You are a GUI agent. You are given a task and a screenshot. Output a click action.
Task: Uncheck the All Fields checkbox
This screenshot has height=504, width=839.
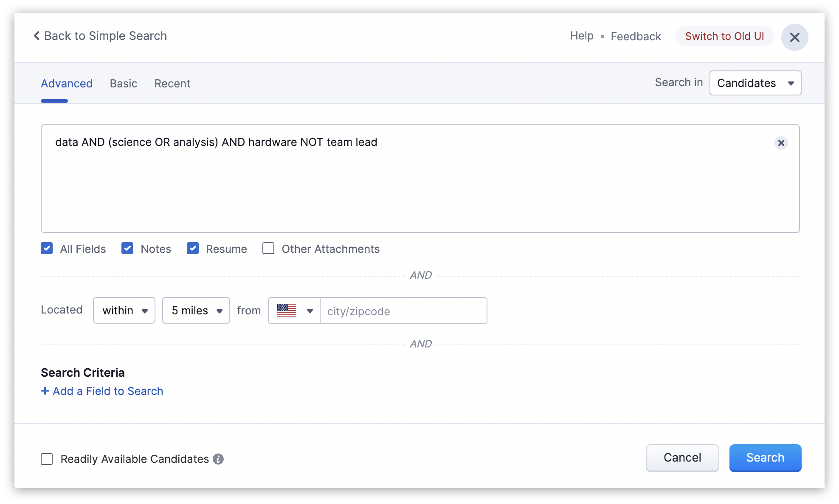[x=47, y=249]
